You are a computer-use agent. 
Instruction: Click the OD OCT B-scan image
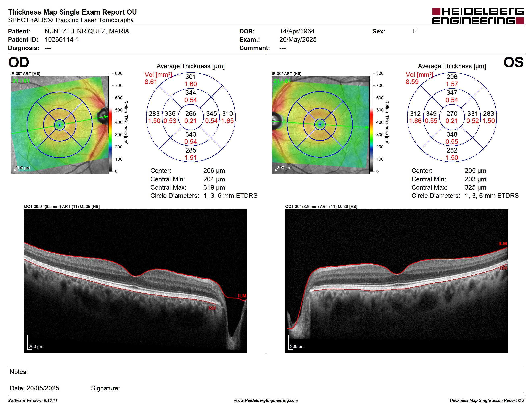coord(135,281)
